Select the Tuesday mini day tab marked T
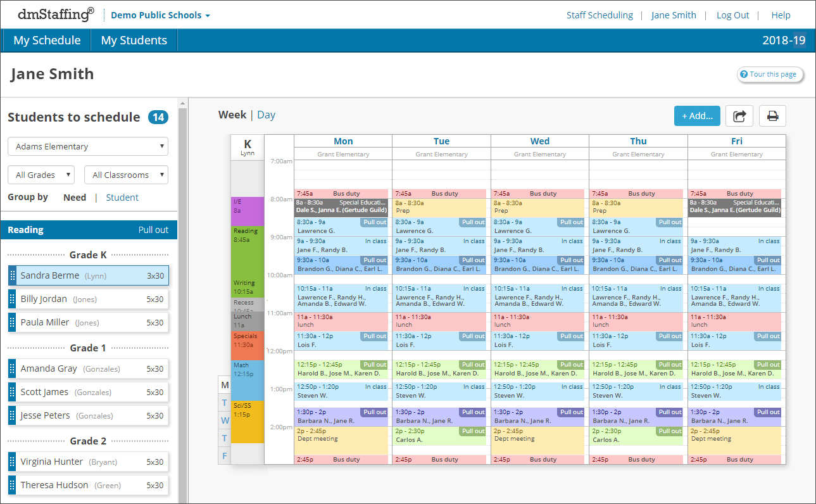Screen dimensions: 816x504 point(224,402)
